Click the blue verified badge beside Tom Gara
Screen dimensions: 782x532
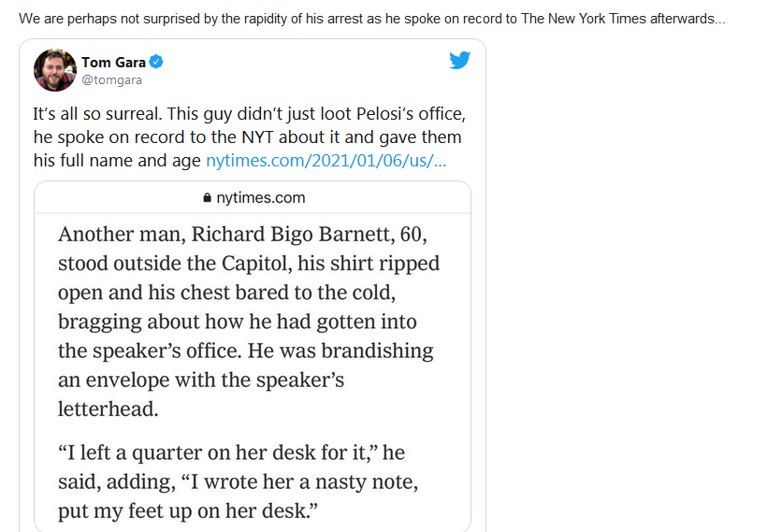point(156,62)
